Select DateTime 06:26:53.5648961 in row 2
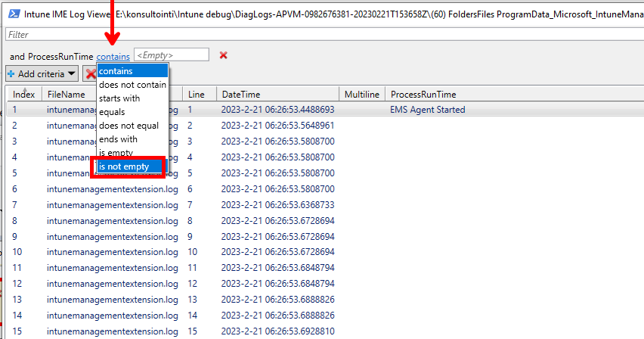 coord(277,126)
